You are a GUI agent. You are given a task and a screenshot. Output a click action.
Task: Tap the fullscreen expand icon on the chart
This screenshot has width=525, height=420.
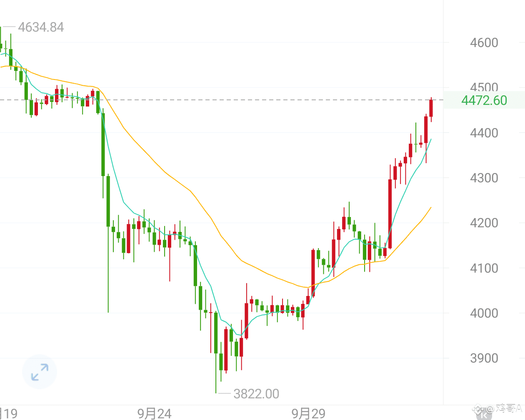pyautogui.click(x=39, y=372)
